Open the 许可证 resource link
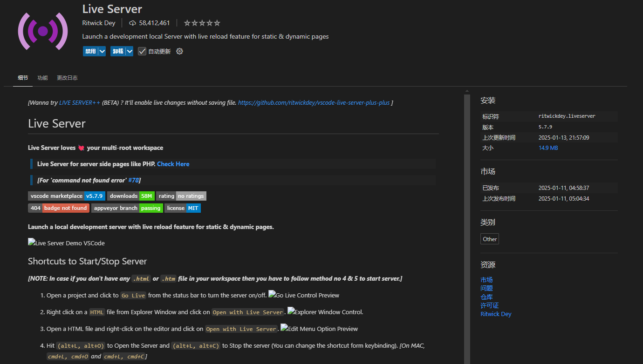This screenshot has height=364, width=643. coord(489,305)
